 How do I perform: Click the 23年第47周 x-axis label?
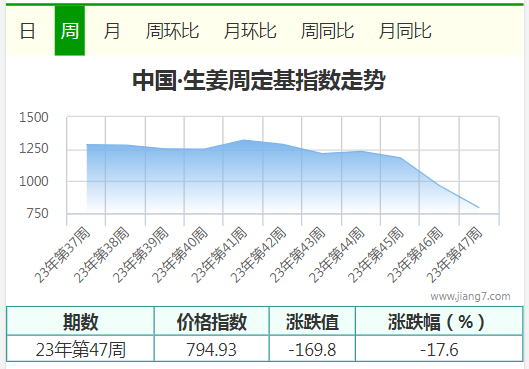click(x=454, y=255)
